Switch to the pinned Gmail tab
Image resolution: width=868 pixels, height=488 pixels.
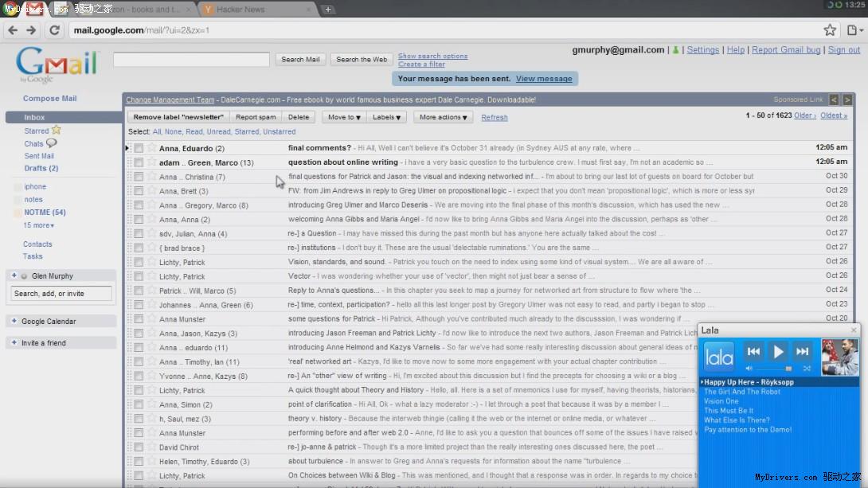[x=35, y=9]
